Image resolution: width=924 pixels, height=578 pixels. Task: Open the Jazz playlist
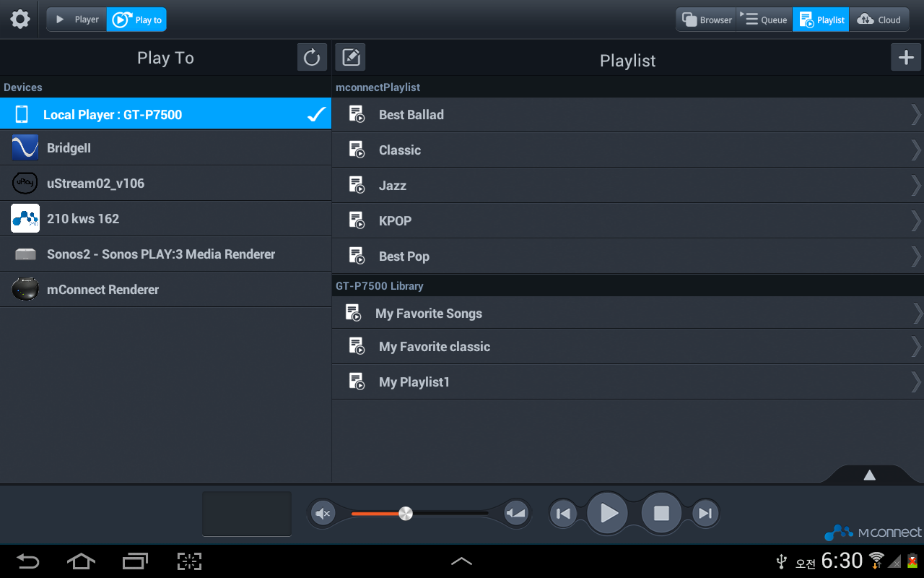tap(628, 185)
